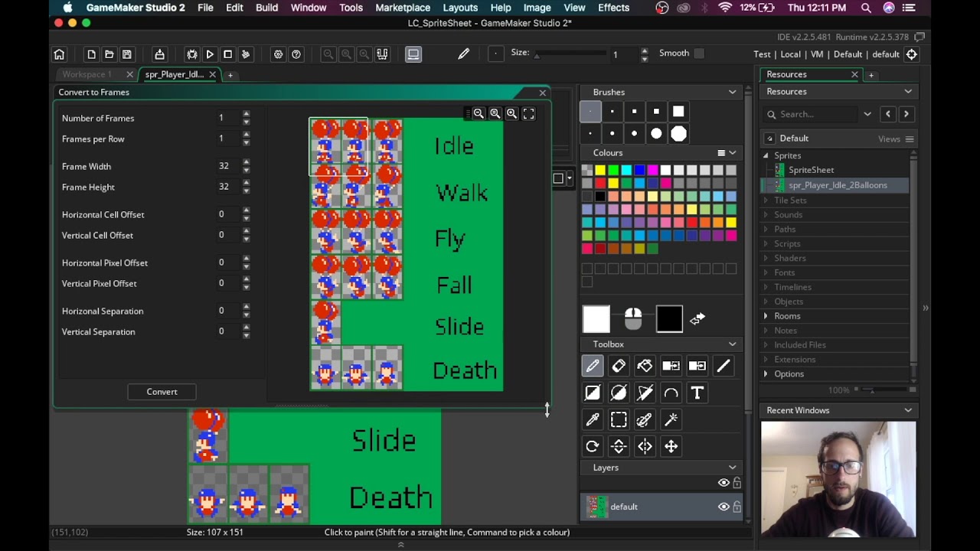Pick the large black right-mouse colour
Image resolution: width=980 pixels, height=551 pixels.
pyautogui.click(x=669, y=319)
